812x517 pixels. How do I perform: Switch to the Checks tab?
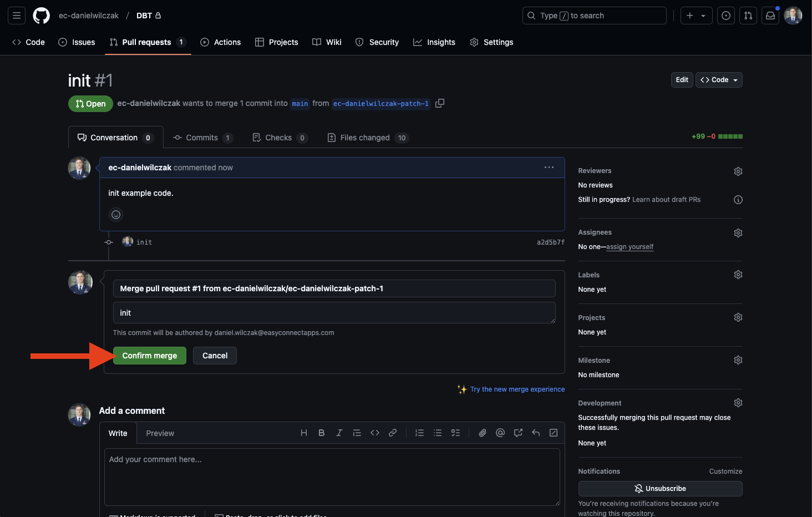[280, 138]
